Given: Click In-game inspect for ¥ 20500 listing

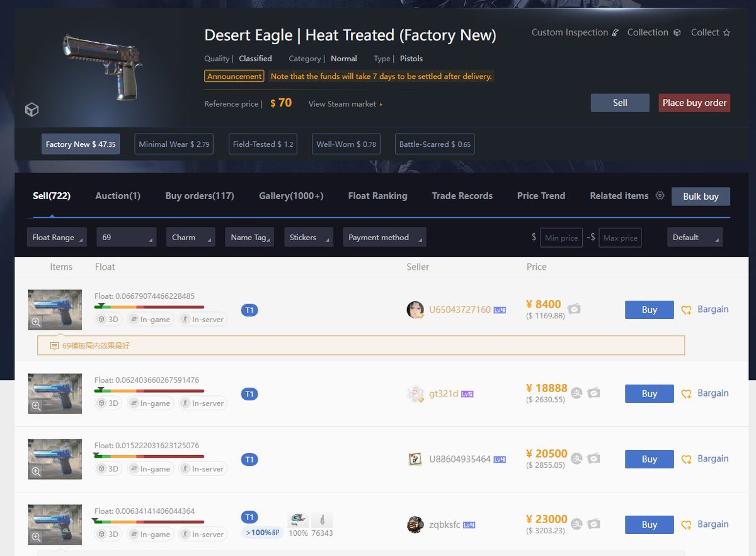Looking at the screenshot, I should (150, 469).
